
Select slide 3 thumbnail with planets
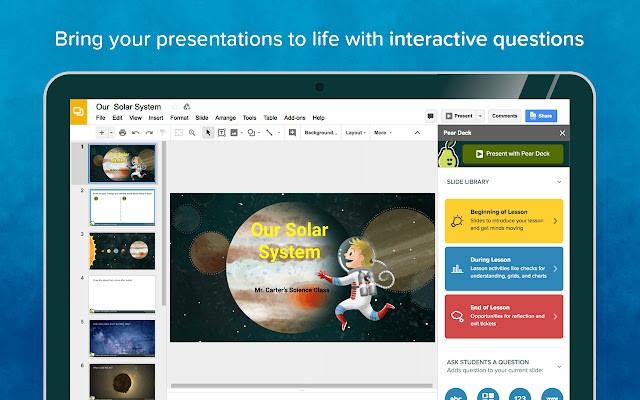pyautogui.click(x=122, y=249)
